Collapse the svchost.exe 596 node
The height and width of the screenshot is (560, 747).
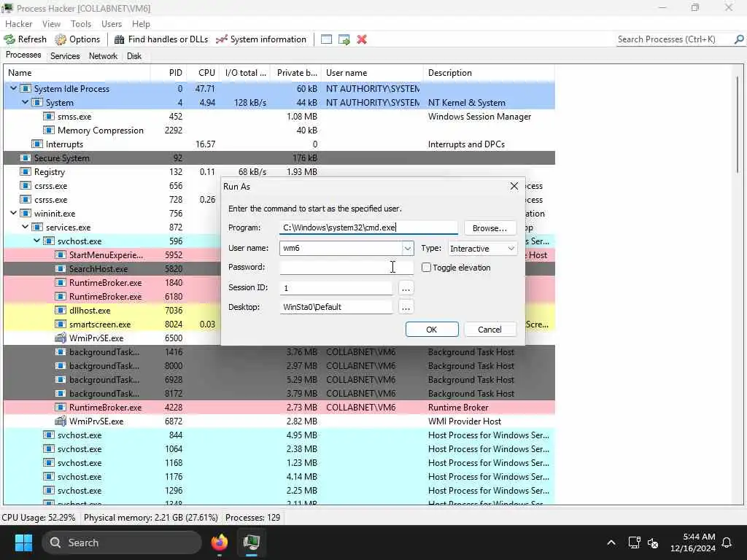(x=36, y=241)
